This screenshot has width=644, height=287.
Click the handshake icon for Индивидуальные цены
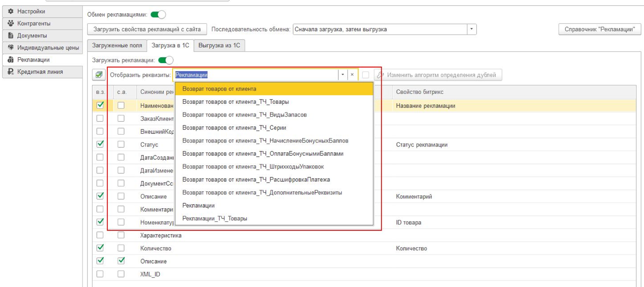pyautogui.click(x=11, y=47)
